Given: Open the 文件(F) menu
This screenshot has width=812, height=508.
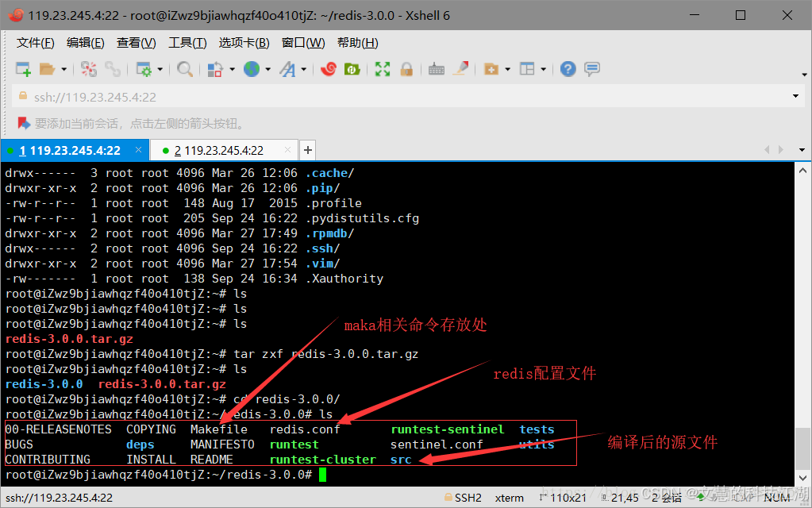Looking at the screenshot, I should (x=35, y=43).
